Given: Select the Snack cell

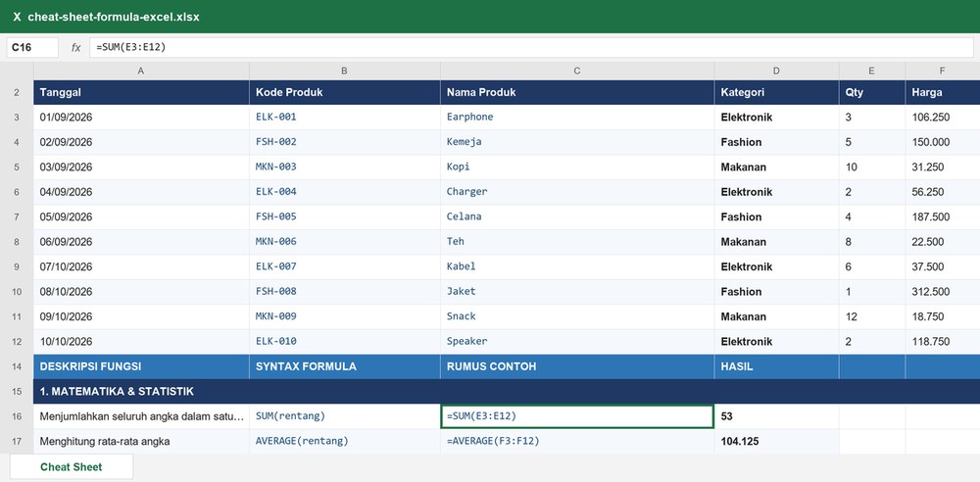Looking at the screenshot, I should [577, 317].
